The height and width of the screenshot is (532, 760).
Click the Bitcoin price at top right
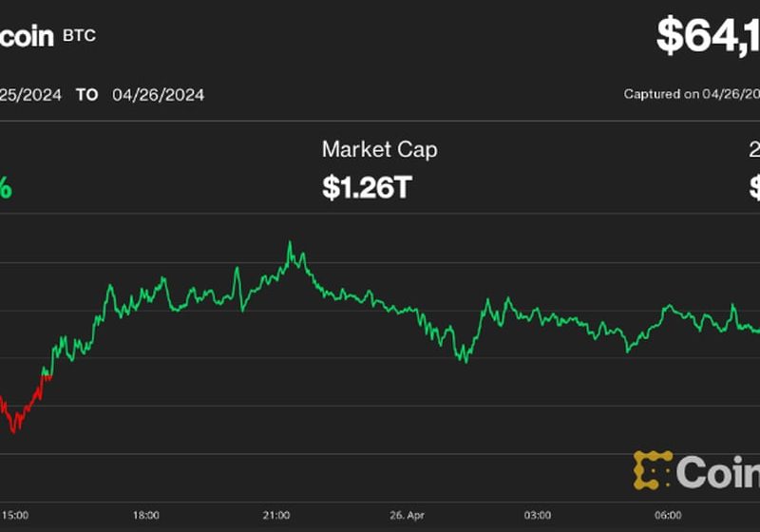pyautogui.click(x=707, y=36)
